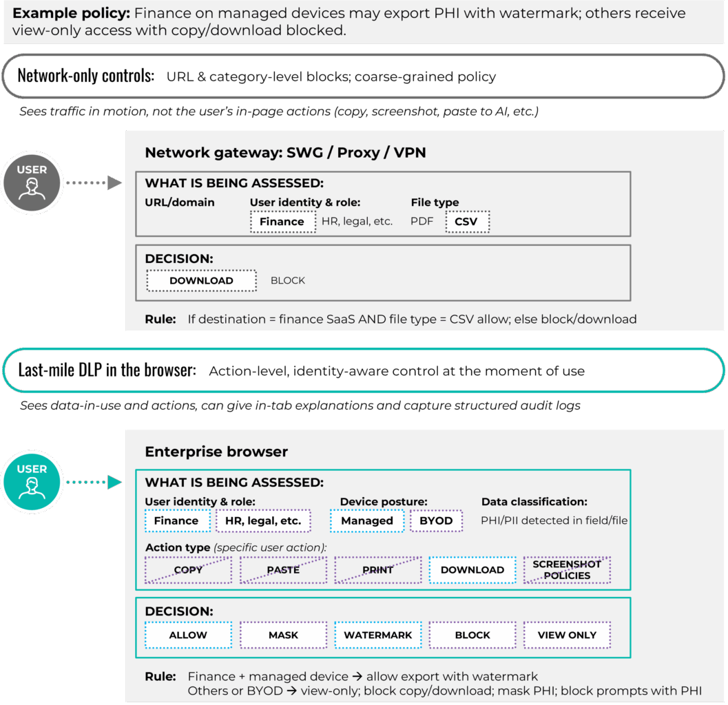Select the PRINT action with strikethrough

[x=377, y=569]
